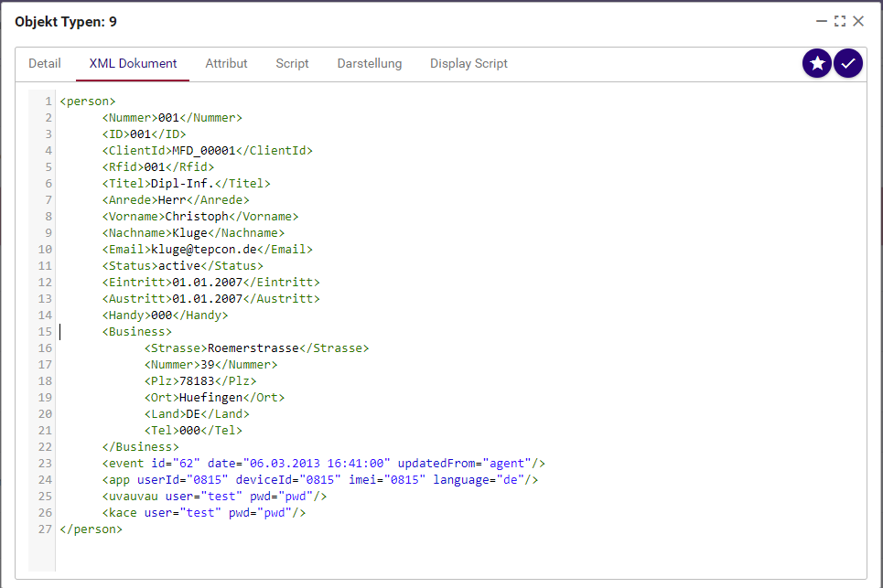
Task: Open the Darstellung tab
Action: tap(370, 64)
